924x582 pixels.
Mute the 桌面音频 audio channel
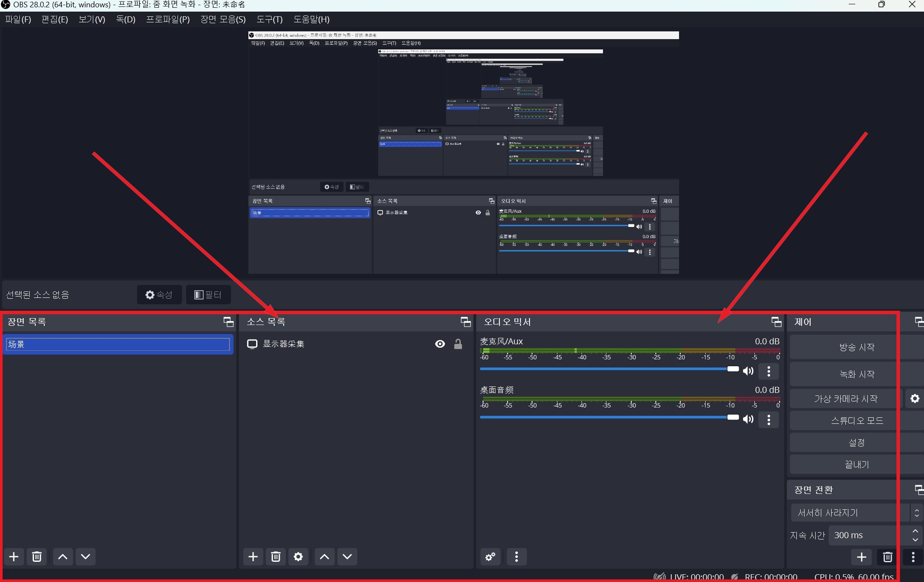point(748,419)
